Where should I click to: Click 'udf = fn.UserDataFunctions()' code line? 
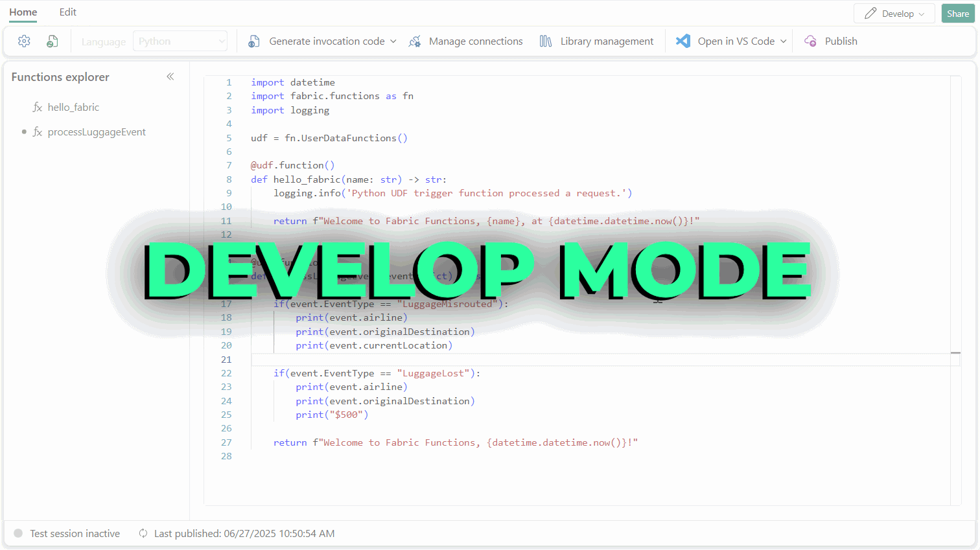click(x=329, y=138)
